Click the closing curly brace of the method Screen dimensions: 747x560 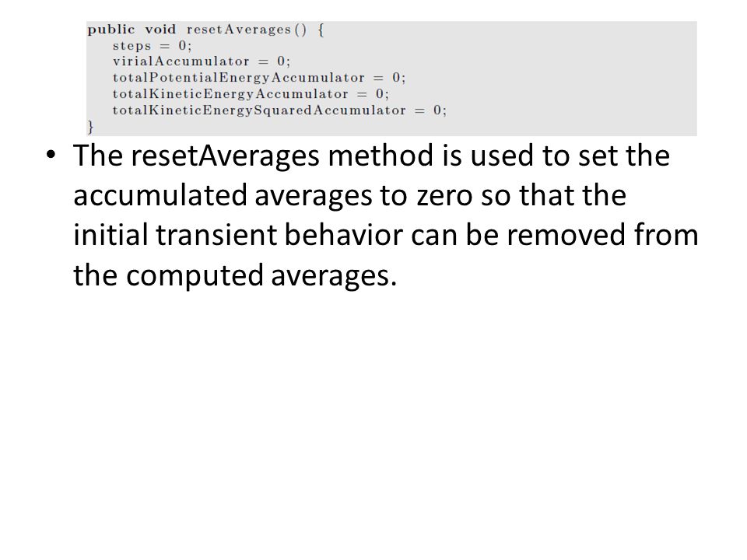tap(90, 127)
